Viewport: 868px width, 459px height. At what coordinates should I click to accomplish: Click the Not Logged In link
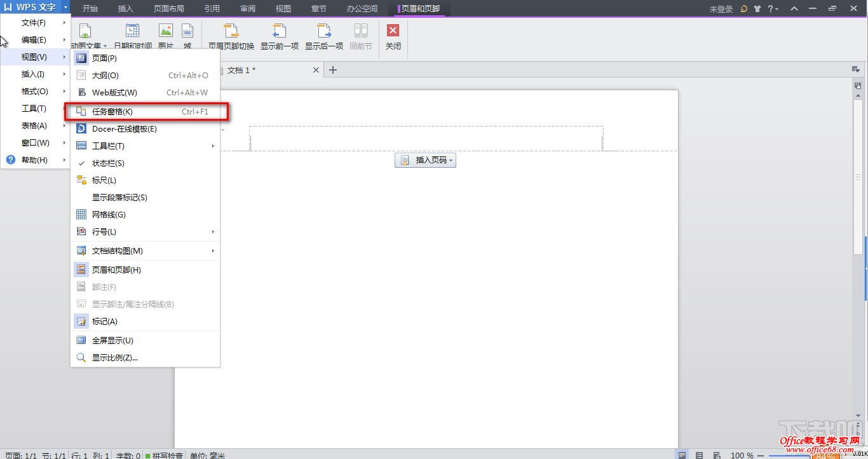(721, 9)
